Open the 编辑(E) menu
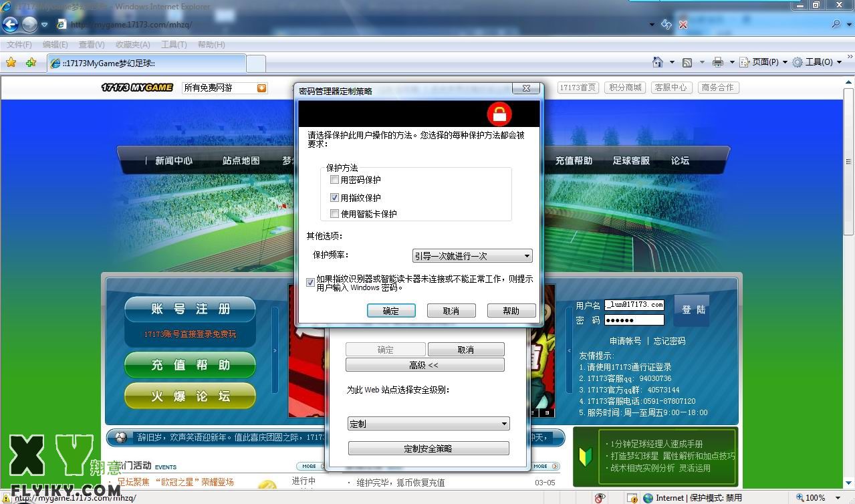Screen dimensions: 855x504 [x=55, y=45]
